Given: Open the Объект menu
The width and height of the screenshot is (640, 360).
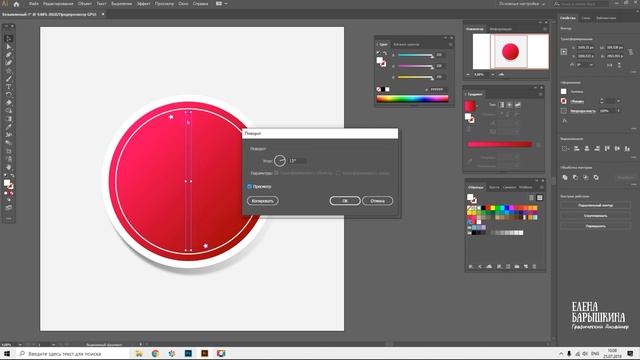Looking at the screenshot, I should point(84,4).
